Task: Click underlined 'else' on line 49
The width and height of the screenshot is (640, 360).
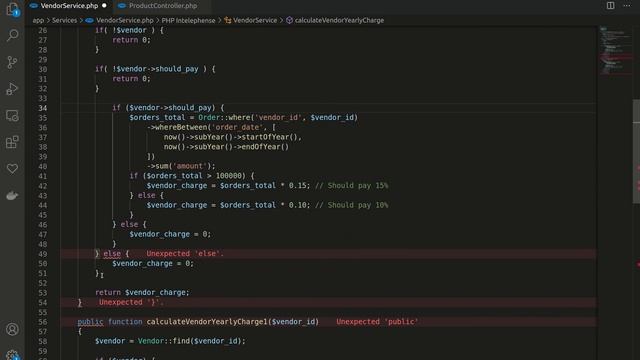Action: (112, 254)
